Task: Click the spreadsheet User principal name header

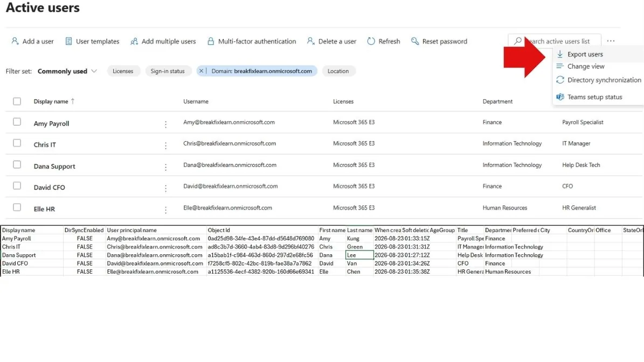Action: (x=156, y=230)
